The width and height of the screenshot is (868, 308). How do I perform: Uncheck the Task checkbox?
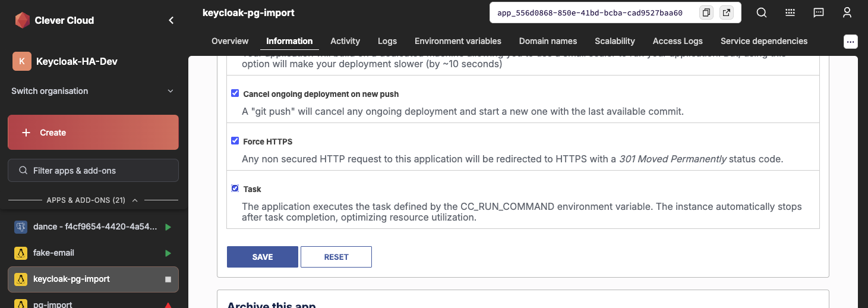(x=235, y=188)
